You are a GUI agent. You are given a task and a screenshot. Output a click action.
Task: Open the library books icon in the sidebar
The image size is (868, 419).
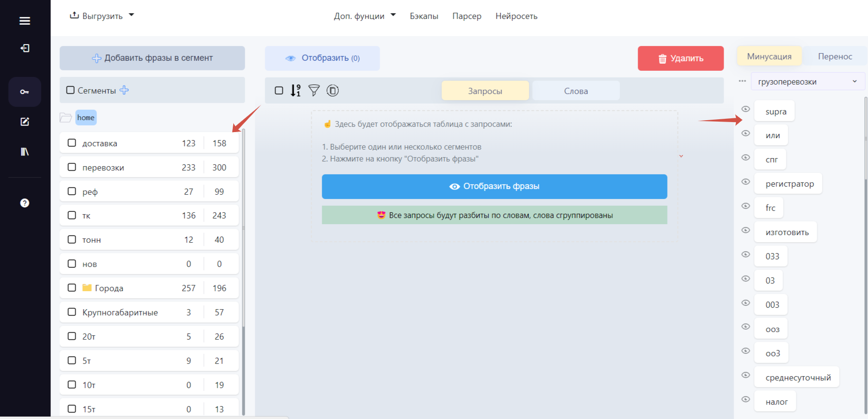pyautogui.click(x=25, y=152)
